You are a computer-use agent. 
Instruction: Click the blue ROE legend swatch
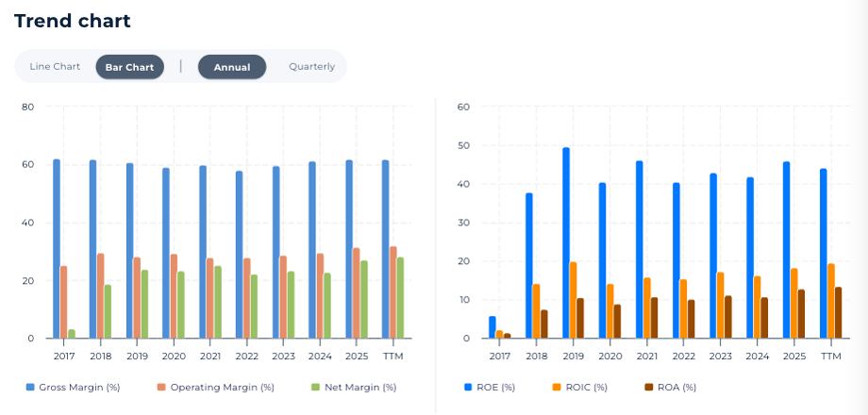(x=468, y=388)
